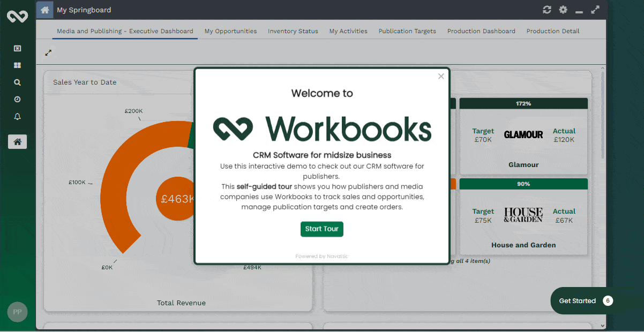Click the Glamour logo thumbnail

(523, 134)
